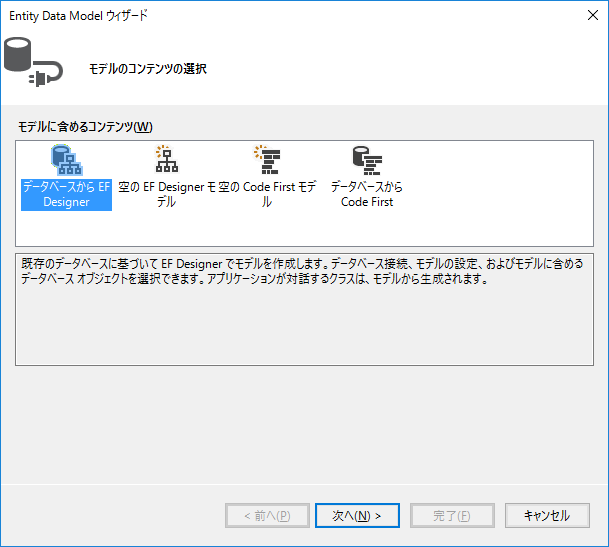The height and width of the screenshot is (547, 609).
Task: Click the データベースから Code First label
Action: click(367, 195)
